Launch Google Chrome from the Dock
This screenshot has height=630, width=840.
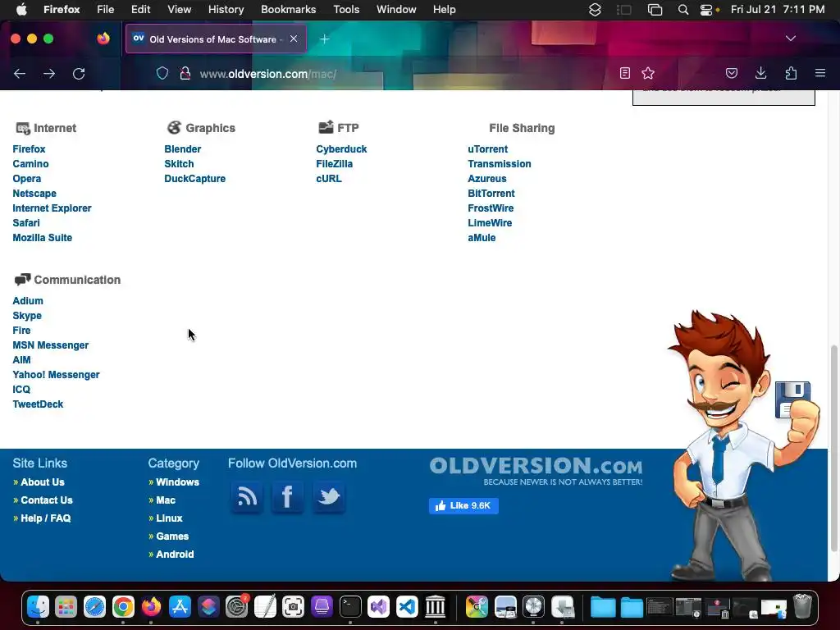tap(123, 607)
